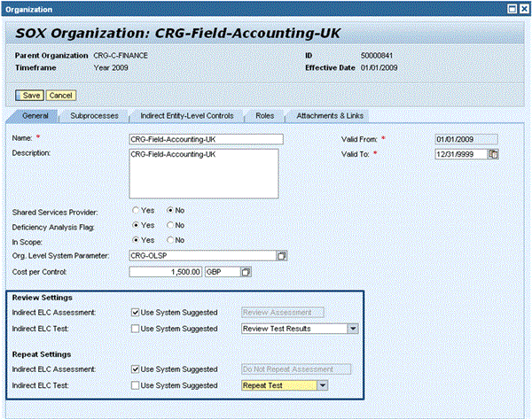Screen dimensions: 532x419
Task: Enable Use System Suggested for Review ELC Test
Action: pos(135,328)
